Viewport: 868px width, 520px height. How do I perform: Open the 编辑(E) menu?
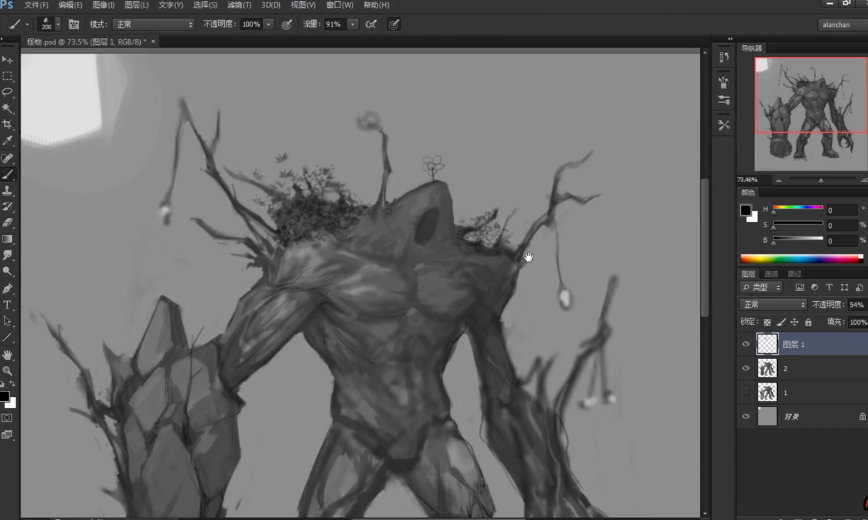[70, 5]
